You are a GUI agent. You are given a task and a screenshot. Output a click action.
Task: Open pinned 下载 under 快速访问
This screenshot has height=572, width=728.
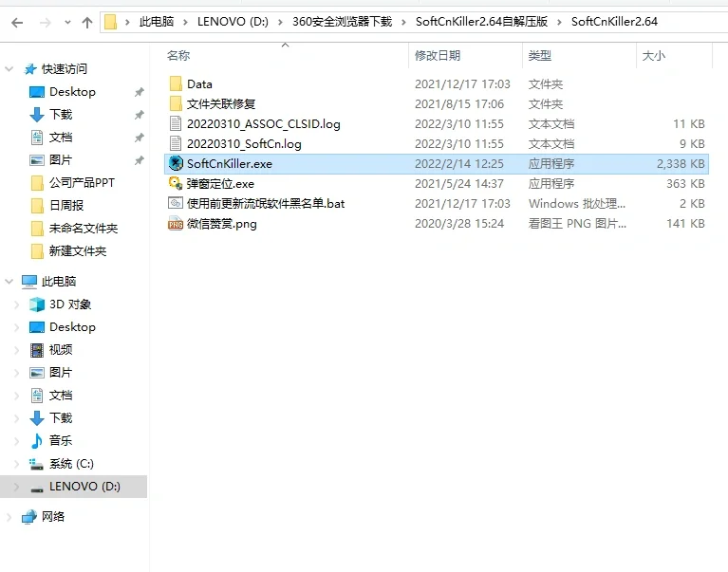61,115
